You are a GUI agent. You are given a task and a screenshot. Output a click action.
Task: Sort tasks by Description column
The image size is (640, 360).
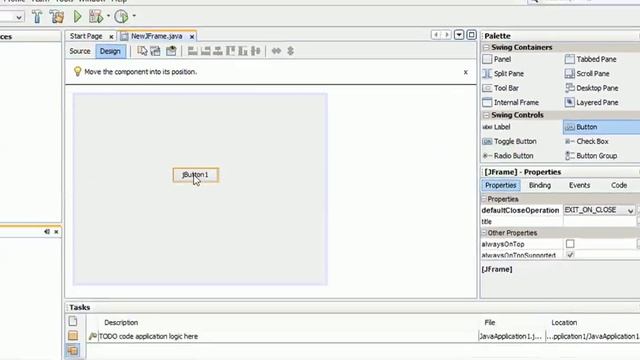click(x=121, y=322)
